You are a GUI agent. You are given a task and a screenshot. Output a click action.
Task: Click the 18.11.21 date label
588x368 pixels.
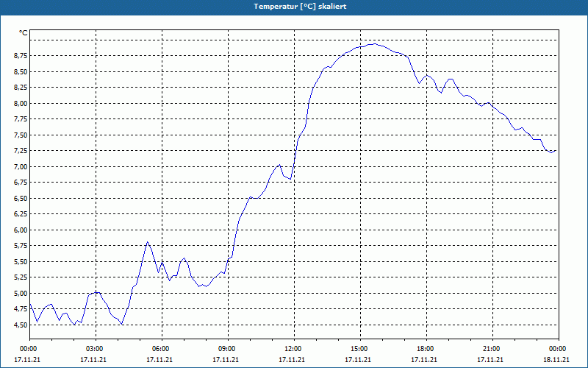click(x=556, y=360)
